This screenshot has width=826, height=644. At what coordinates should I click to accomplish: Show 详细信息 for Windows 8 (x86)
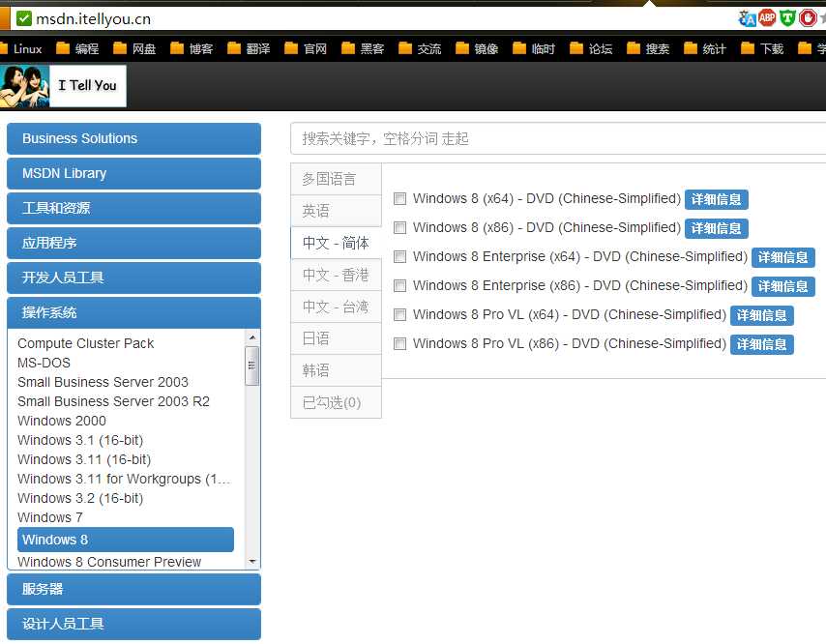point(716,228)
